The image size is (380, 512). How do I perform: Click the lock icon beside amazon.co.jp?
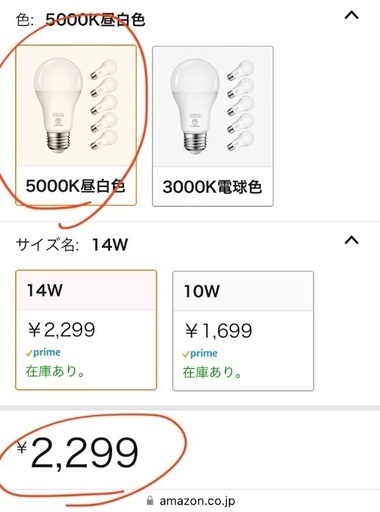(x=150, y=500)
